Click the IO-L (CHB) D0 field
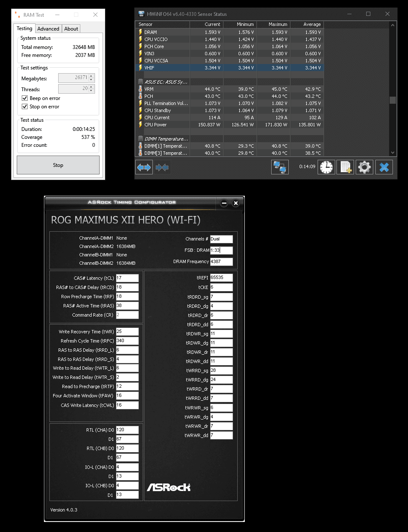The width and height of the screenshot is (408, 532). (x=127, y=486)
